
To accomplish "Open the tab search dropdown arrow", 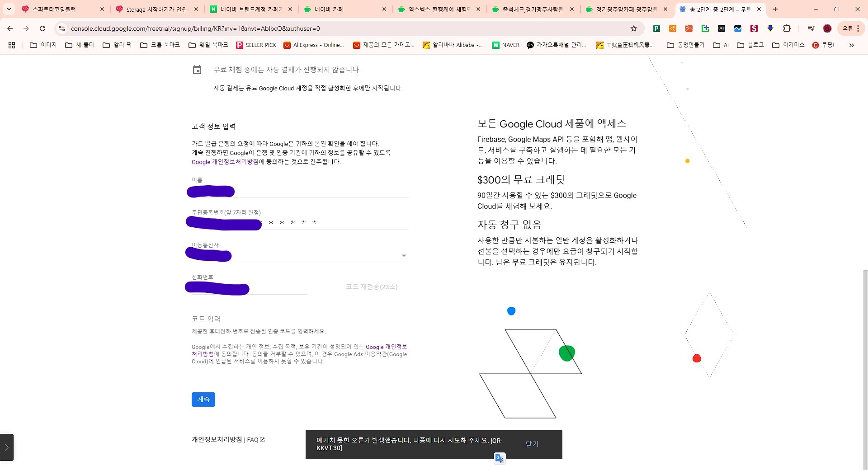I will 9,9.
